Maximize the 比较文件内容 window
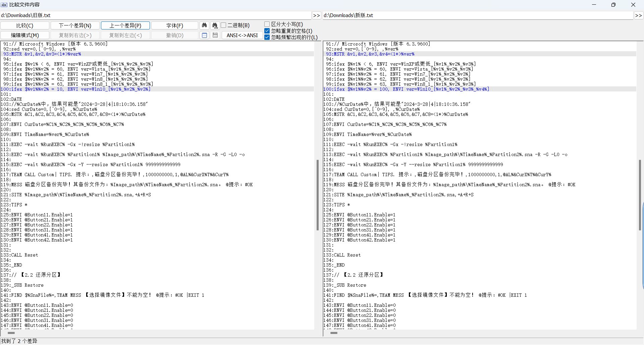 pyautogui.click(x=613, y=5)
